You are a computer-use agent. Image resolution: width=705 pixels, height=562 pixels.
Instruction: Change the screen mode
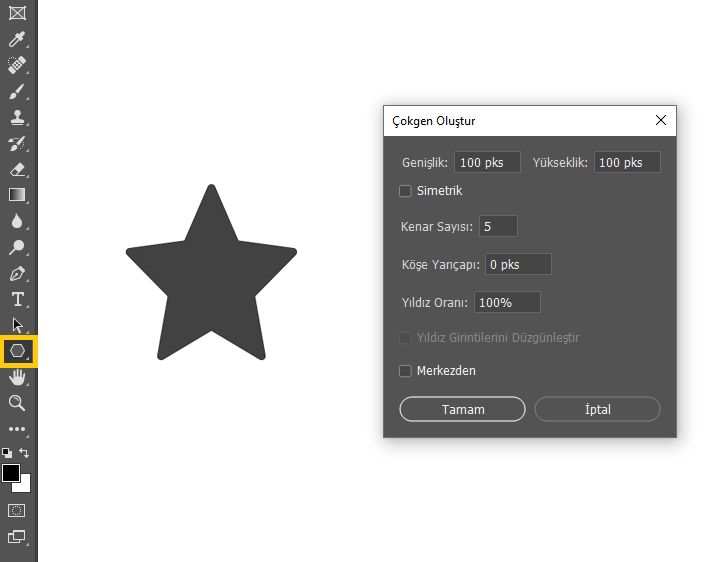(x=17, y=536)
